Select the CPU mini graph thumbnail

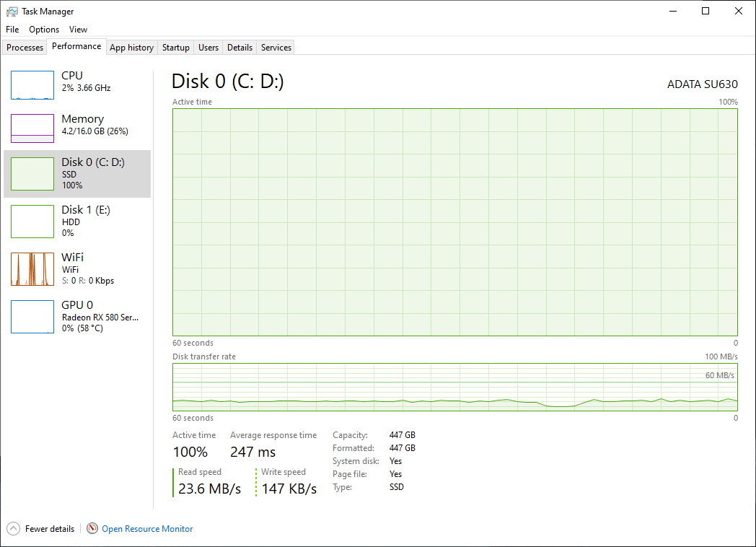click(x=32, y=85)
